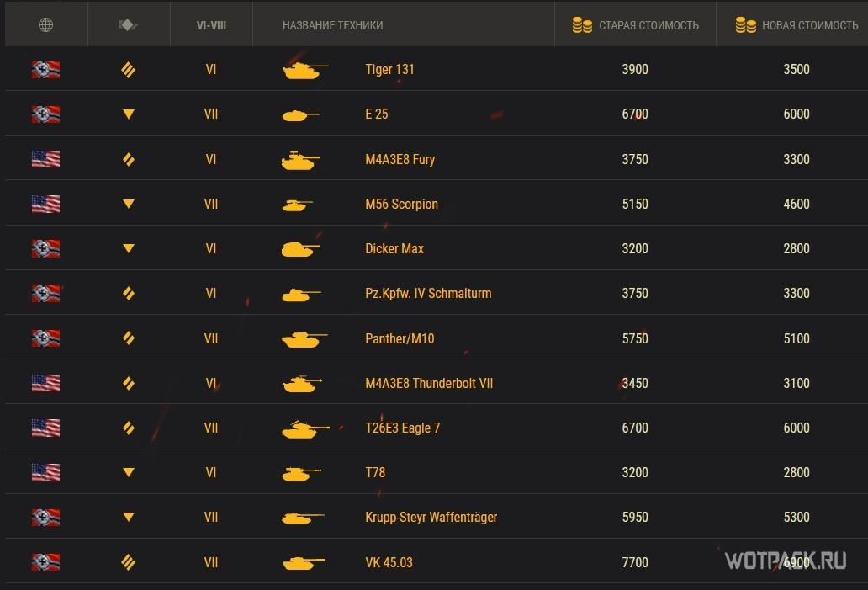Click the USA flag beside M4A3E8 Fury
868x590 pixels.
pos(45,159)
